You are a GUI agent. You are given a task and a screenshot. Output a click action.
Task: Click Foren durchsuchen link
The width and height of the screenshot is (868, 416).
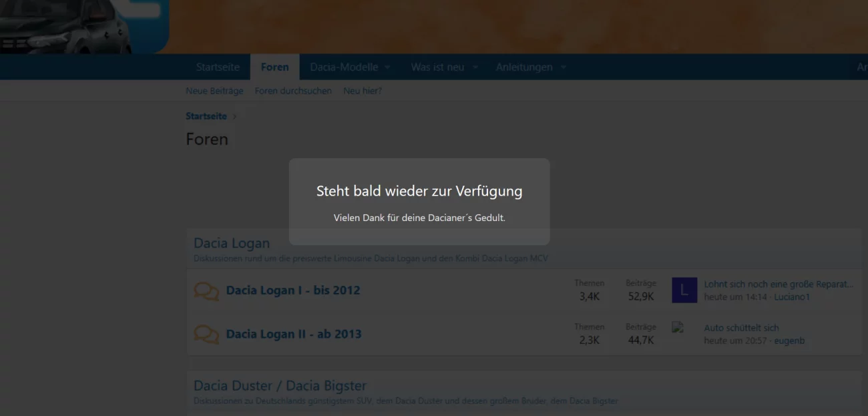(x=293, y=91)
